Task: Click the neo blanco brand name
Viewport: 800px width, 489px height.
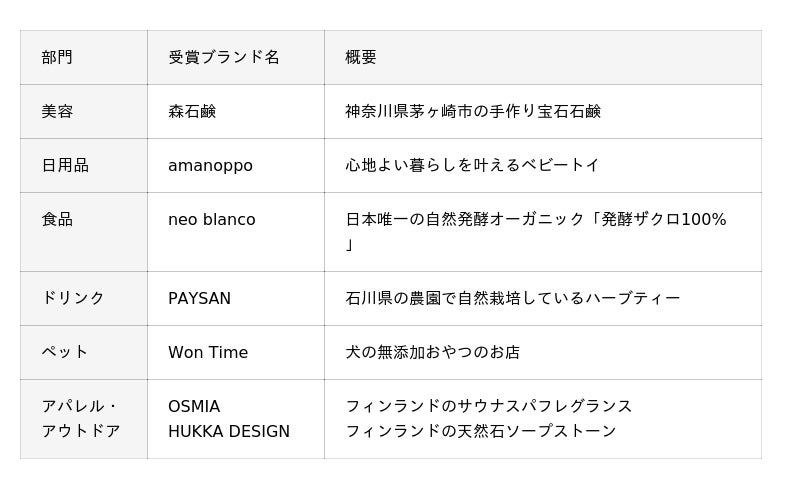Action: pos(212,219)
